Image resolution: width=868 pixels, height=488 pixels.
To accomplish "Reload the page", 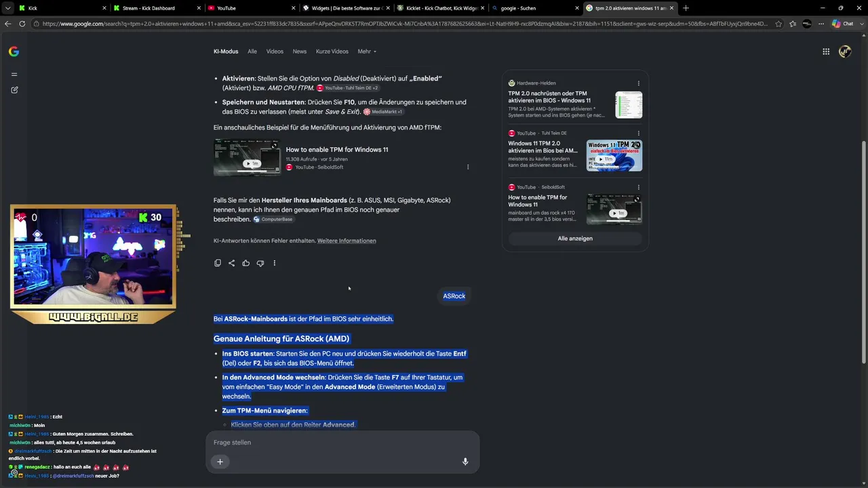I will [22, 24].
